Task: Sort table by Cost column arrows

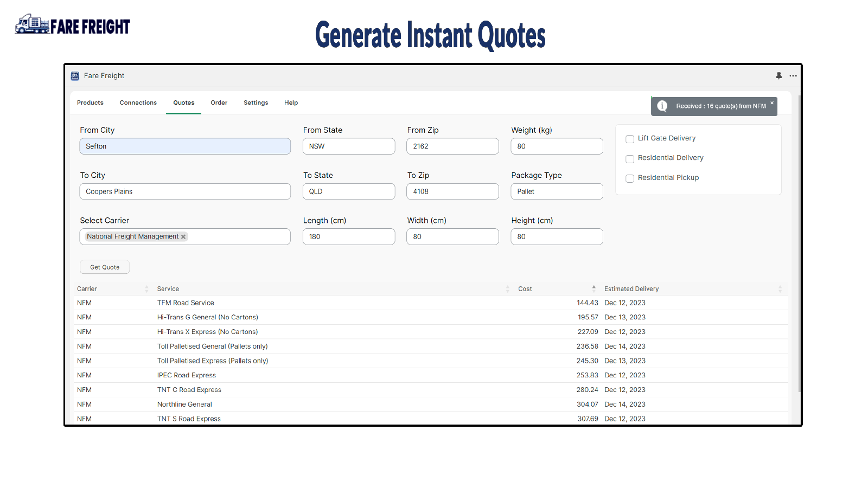Action: pyautogui.click(x=594, y=289)
